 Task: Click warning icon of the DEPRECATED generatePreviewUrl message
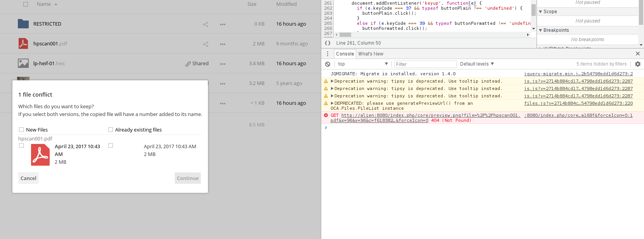click(326, 103)
